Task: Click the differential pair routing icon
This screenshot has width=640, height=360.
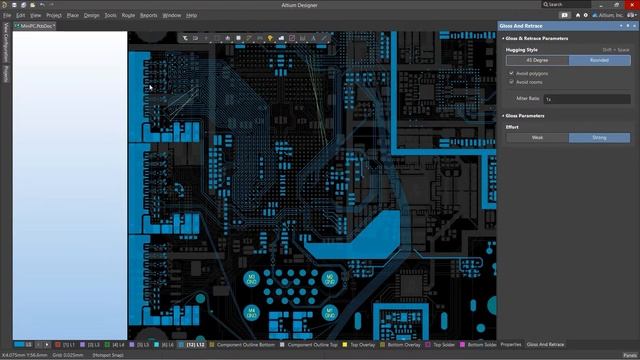Action: 260,38
